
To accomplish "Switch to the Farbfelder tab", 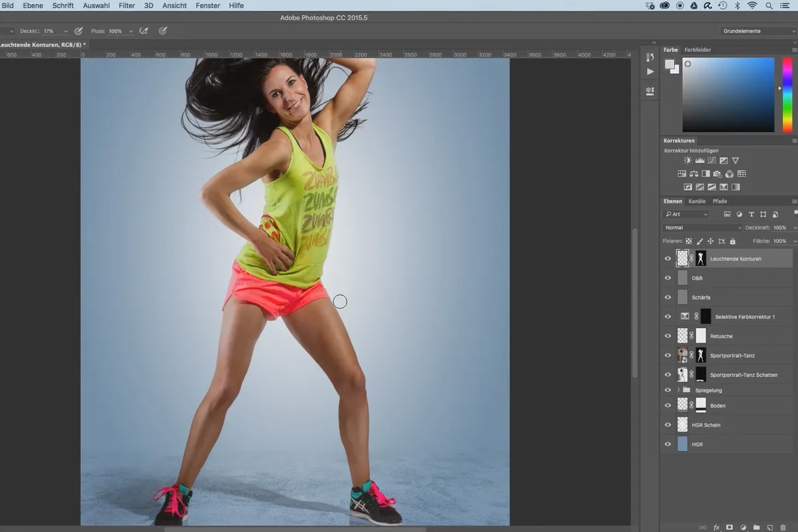I will click(x=698, y=50).
